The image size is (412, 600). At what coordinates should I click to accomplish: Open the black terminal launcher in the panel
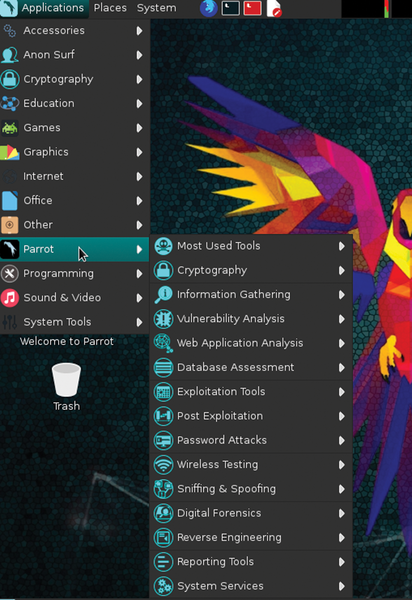pos(231,8)
